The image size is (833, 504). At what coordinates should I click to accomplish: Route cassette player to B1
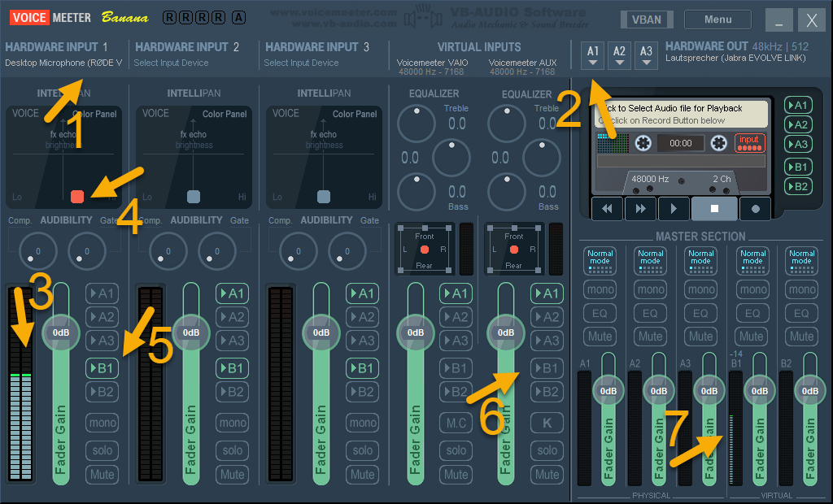click(x=798, y=167)
